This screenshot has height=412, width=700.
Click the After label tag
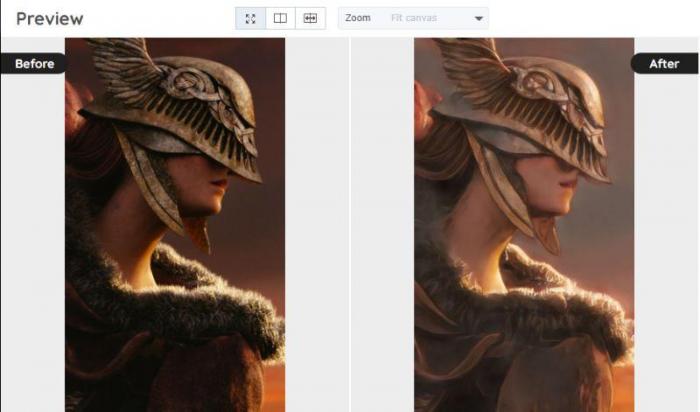pyautogui.click(x=665, y=63)
